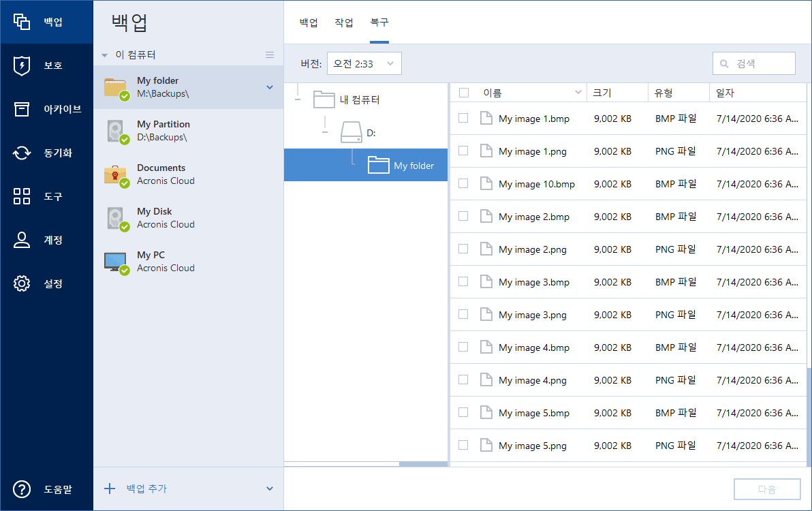
Task: Switch to the 백업 tab
Action: [x=309, y=22]
